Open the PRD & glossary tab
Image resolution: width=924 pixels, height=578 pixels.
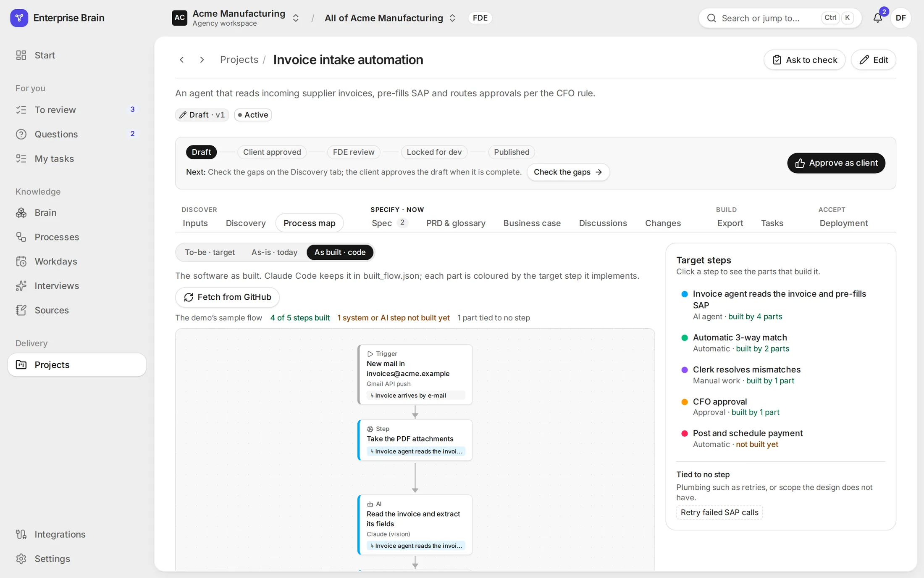point(456,223)
